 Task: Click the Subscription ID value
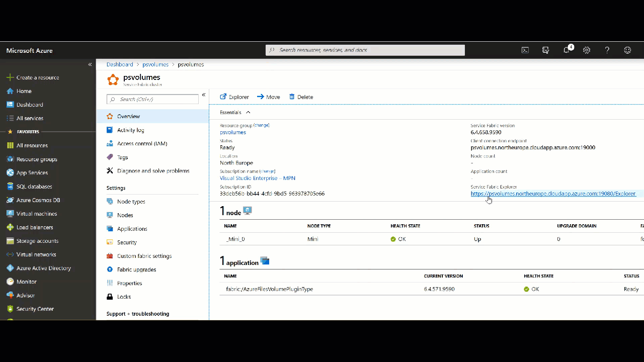tap(272, 194)
